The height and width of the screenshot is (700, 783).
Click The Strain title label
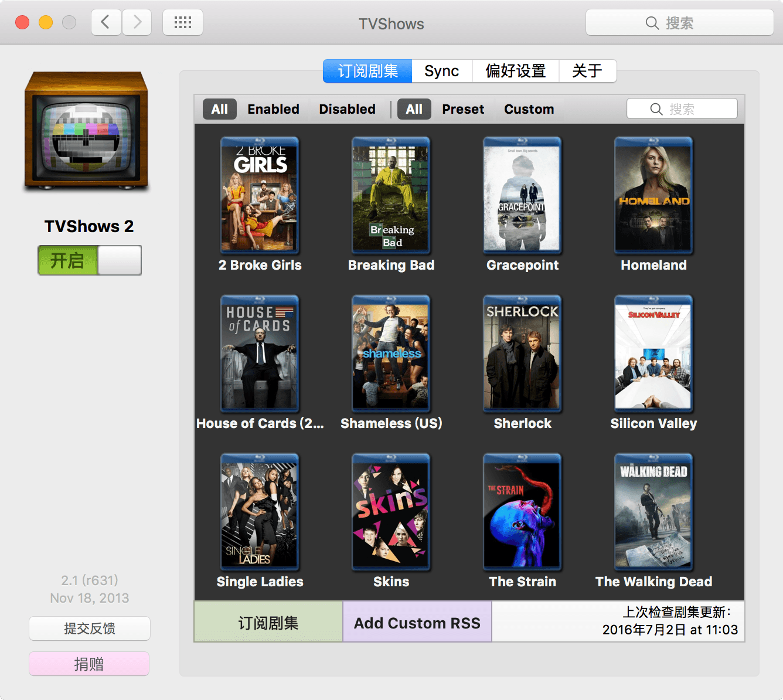[522, 582]
